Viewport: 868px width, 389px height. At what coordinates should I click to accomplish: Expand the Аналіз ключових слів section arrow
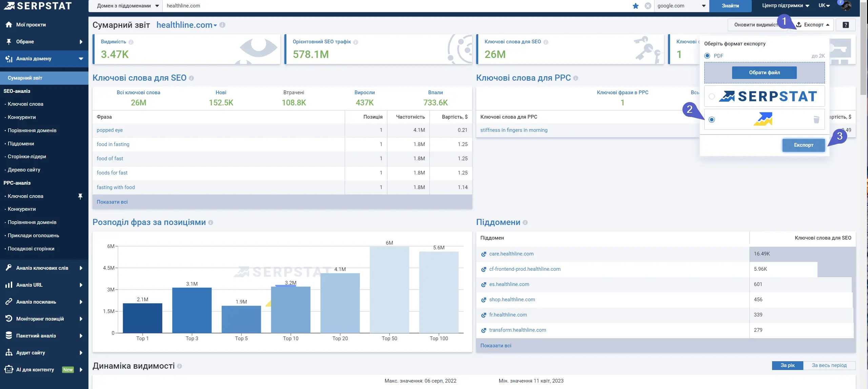[x=81, y=268]
